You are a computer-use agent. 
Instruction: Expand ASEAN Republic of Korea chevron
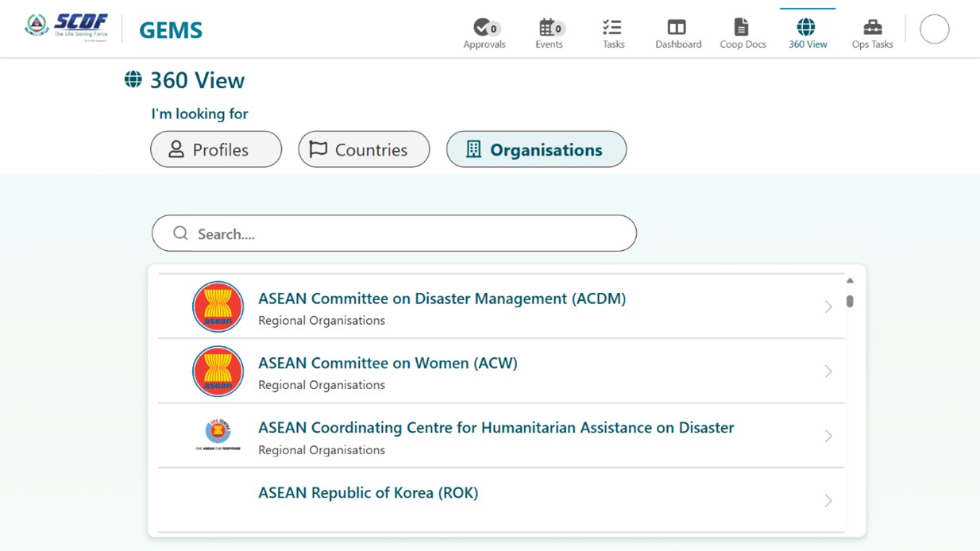[828, 501]
